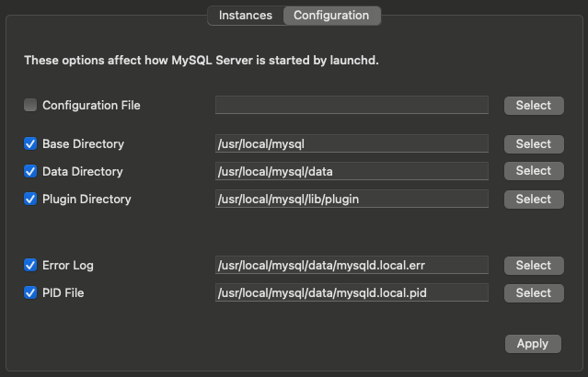This screenshot has width=588, height=377.
Task: Click Select beside PID File
Action: (x=534, y=293)
